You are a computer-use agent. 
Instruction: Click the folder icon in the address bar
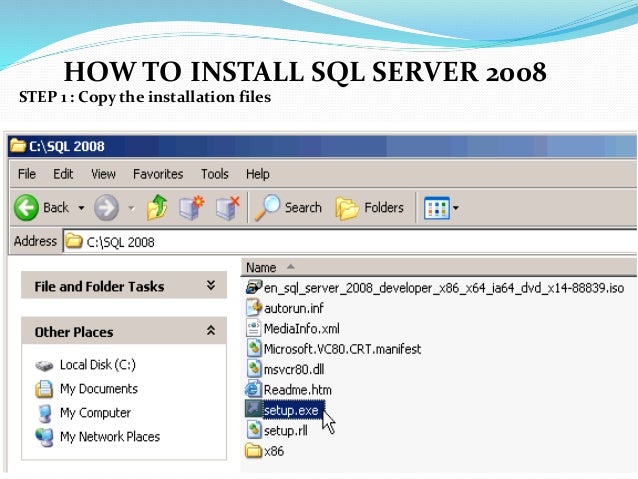(x=74, y=241)
